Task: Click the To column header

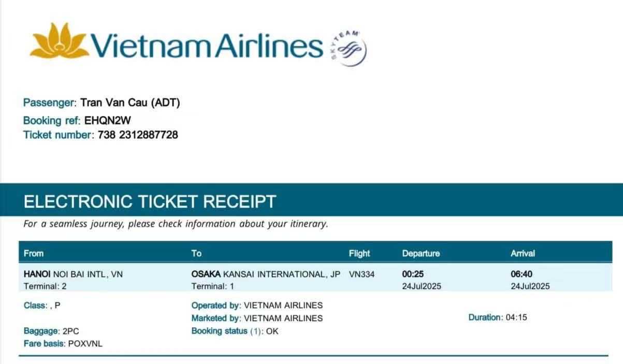Action: (196, 253)
